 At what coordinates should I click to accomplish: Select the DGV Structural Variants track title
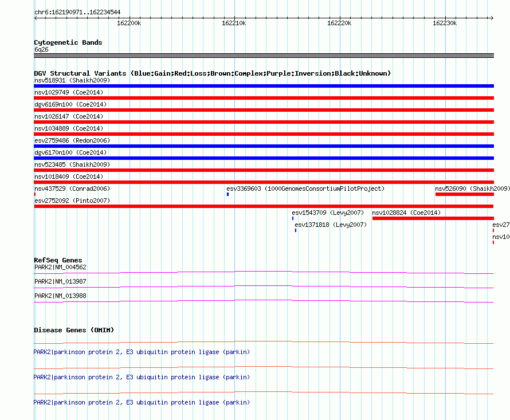(213, 73)
